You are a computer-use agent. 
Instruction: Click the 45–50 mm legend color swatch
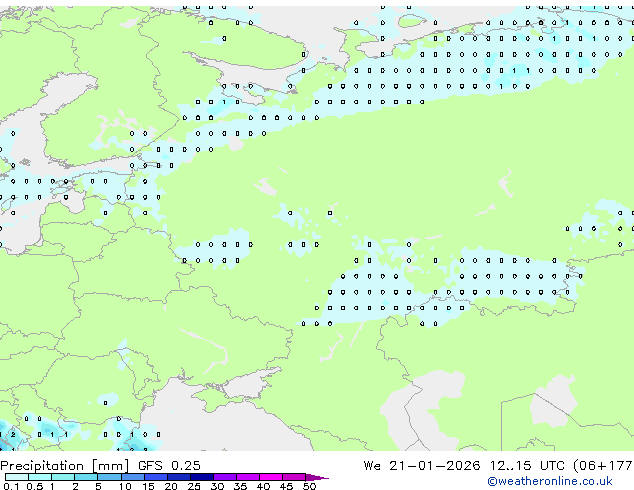point(294,477)
